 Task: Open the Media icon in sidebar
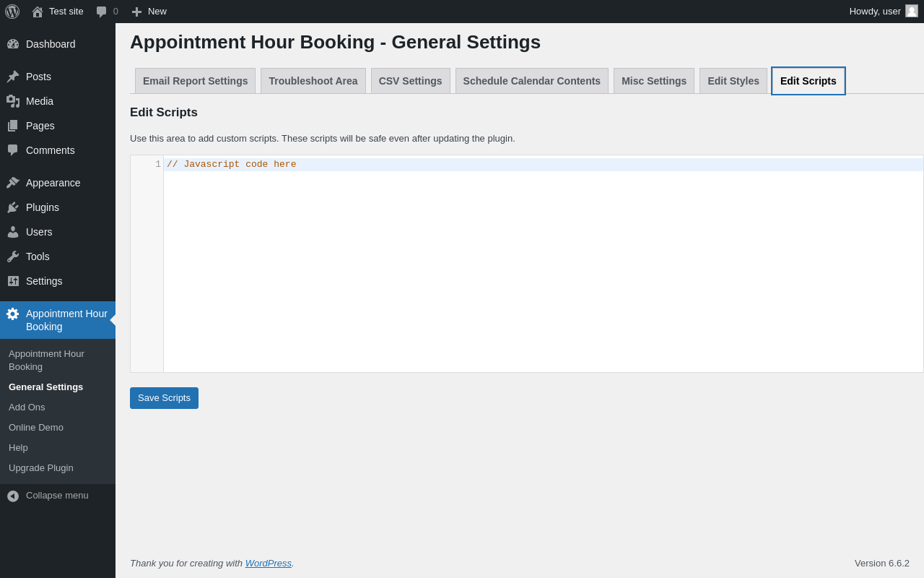click(x=13, y=101)
